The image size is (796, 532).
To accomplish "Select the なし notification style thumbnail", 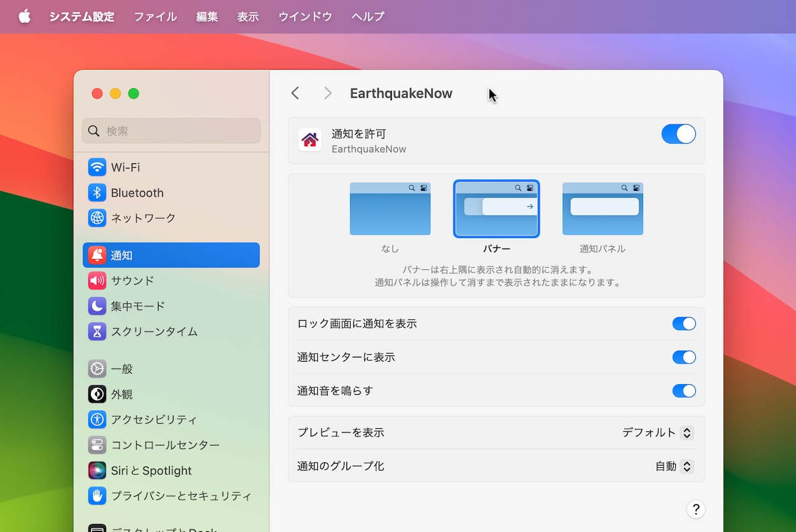I will (x=390, y=209).
